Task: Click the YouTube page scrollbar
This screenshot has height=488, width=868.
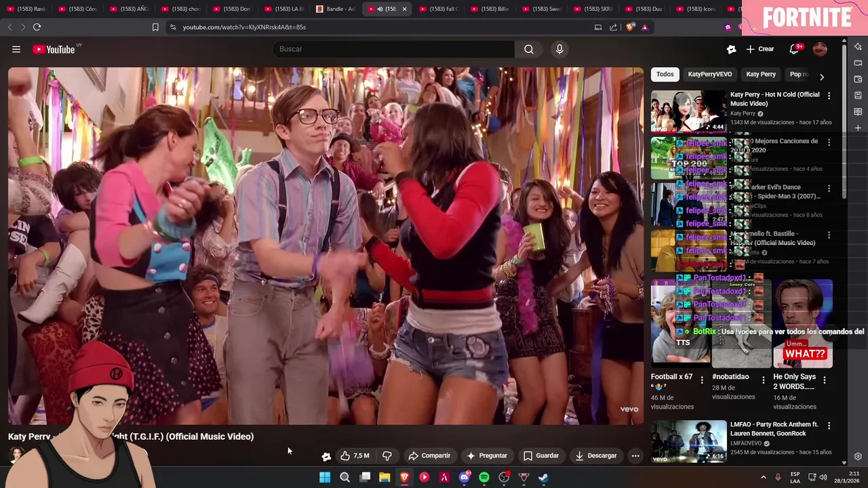Action: coord(844,122)
